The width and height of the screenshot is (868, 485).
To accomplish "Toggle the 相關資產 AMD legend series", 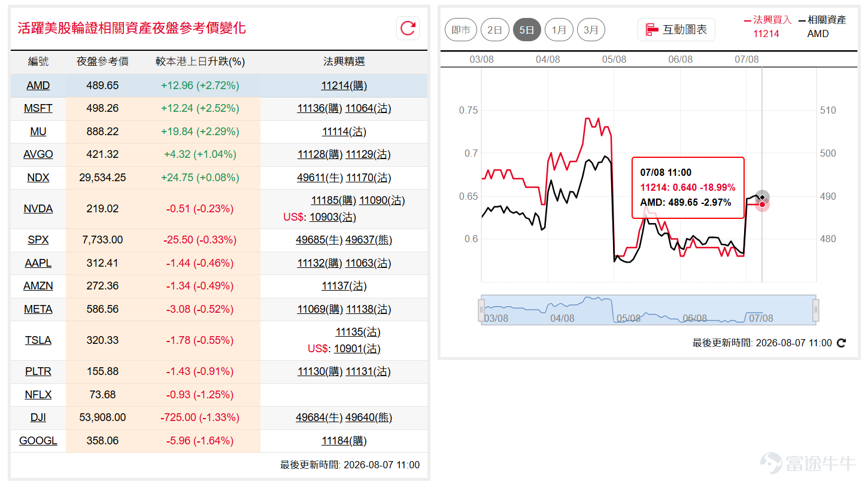I will pyautogui.click(x=822, y=26).
